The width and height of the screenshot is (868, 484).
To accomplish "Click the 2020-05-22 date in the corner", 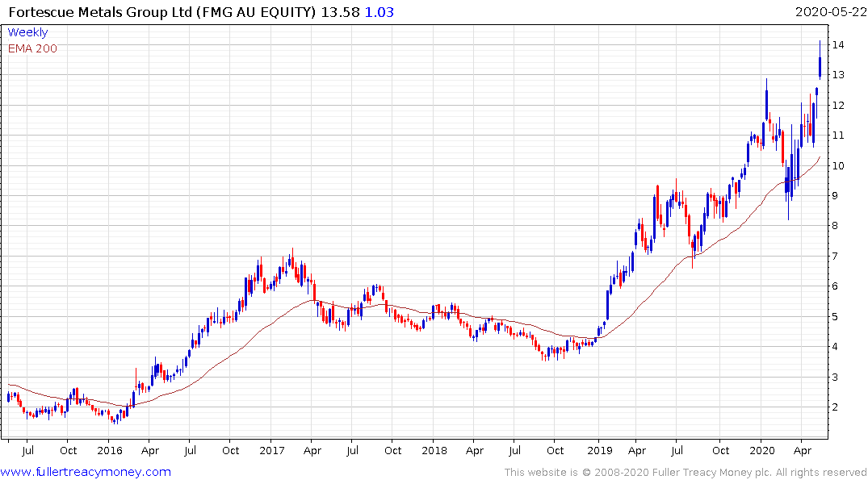I will point(828,12).
